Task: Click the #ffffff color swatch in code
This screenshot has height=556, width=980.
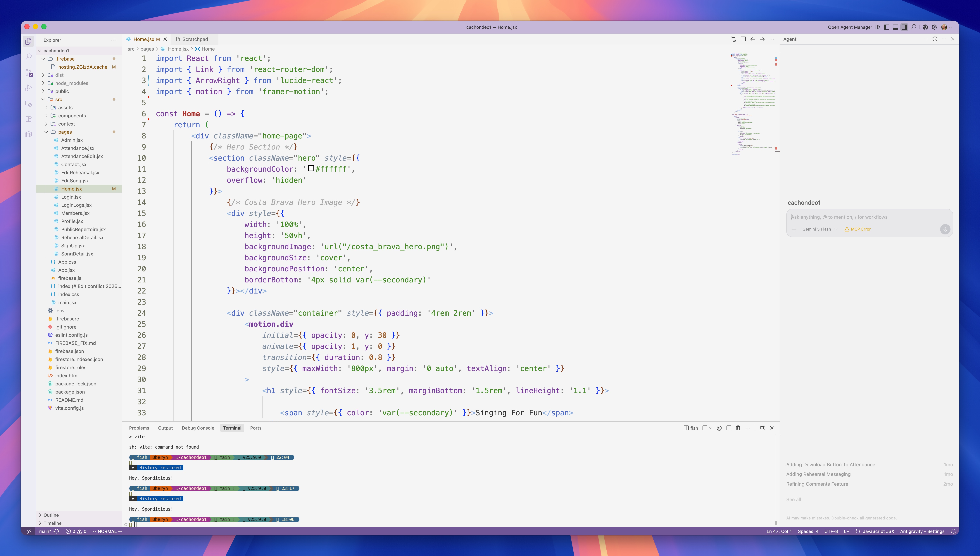Action: (x=311, y=169)
